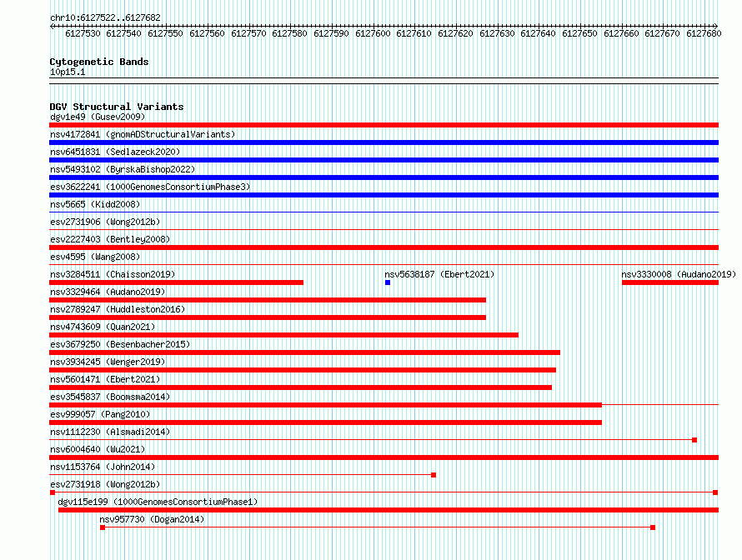The width and height of the screenshot is (742, 560).
Task: Click the chr10:6127522..6127682 region label
Action: coord(105,17)
